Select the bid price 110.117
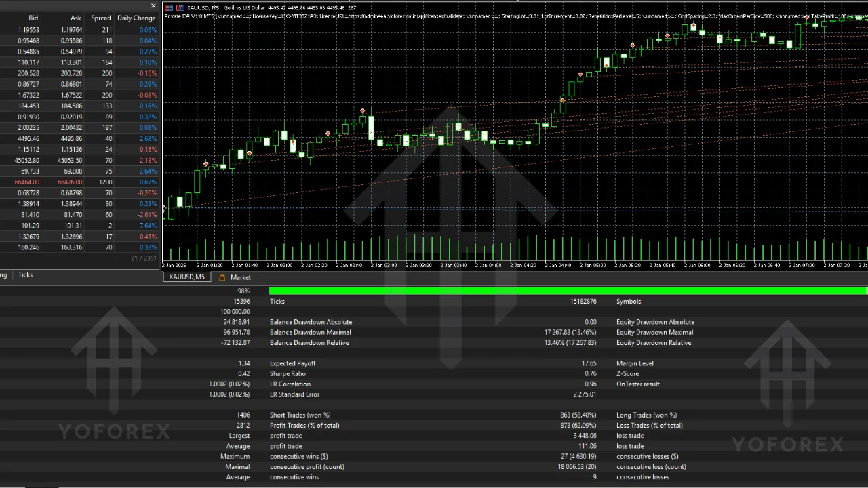 (x=28, y=62)
